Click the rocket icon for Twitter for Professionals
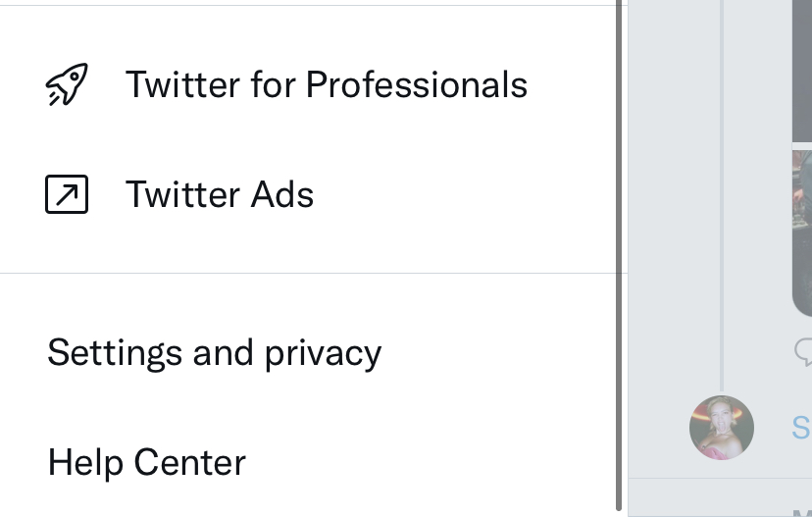The width and height of the screenshot is (812, 517). (x=67, y=84)
